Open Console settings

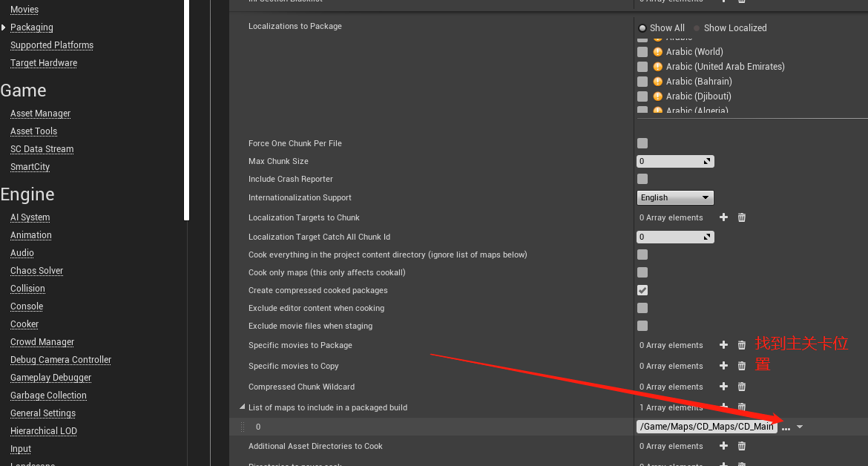tap(27, 306)
